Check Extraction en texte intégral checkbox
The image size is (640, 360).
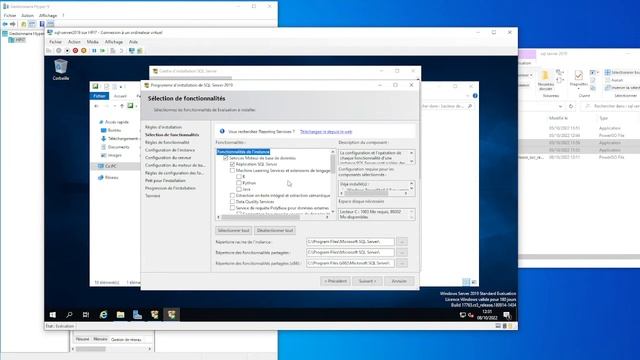tap(232, 196)
